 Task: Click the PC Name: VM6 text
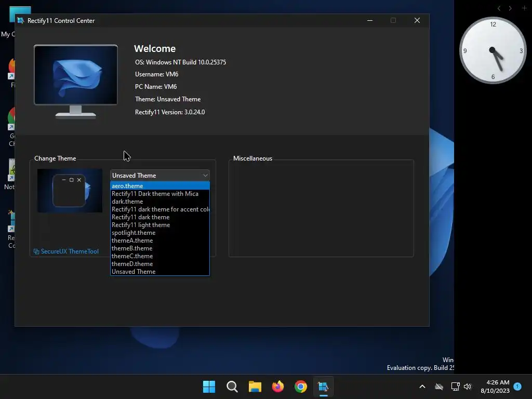(156, 87)
